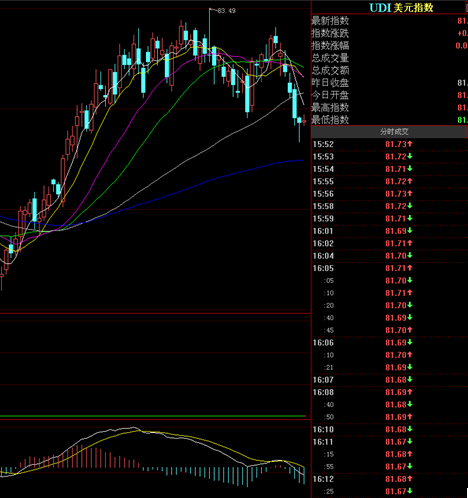Click the :25 sub-row time entry
Image resolution: width=468 pixels, height=498 pixels.
(x=329, y=491)
